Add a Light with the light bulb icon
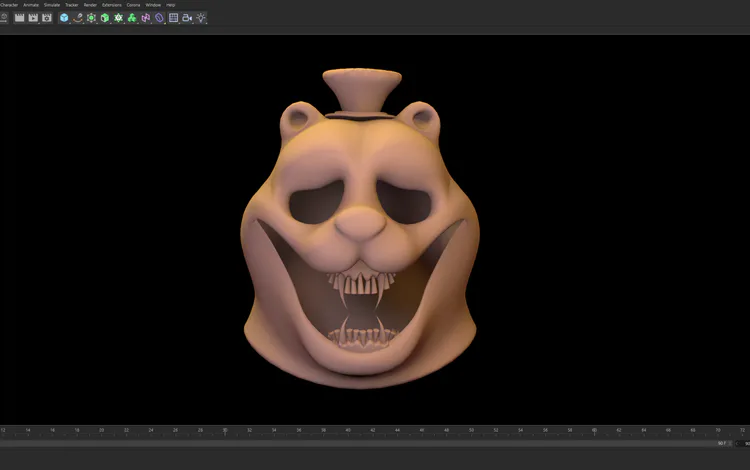Viewport: 750px width, 470px height. click(x=201, y=18)
